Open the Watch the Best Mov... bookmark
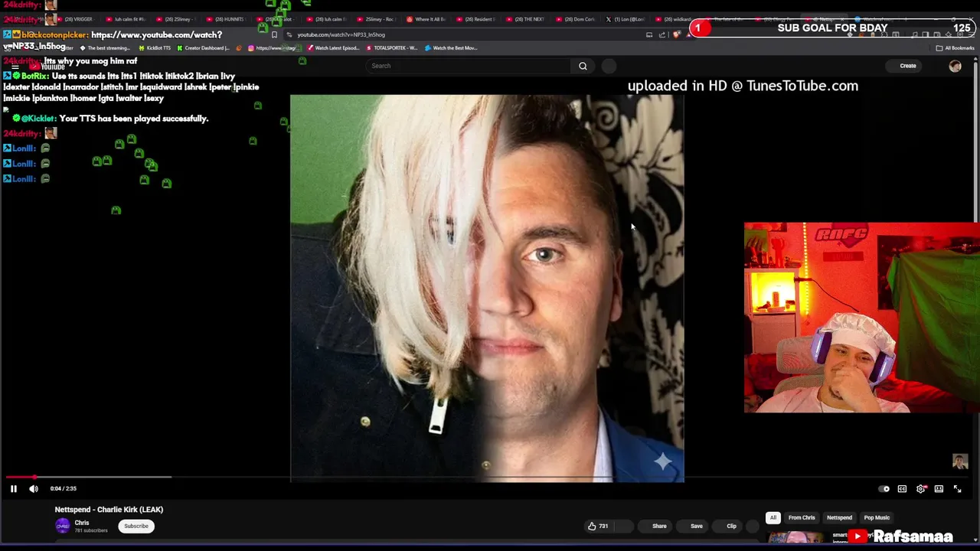Screen dimensions: 980x551 coord(451,48)
